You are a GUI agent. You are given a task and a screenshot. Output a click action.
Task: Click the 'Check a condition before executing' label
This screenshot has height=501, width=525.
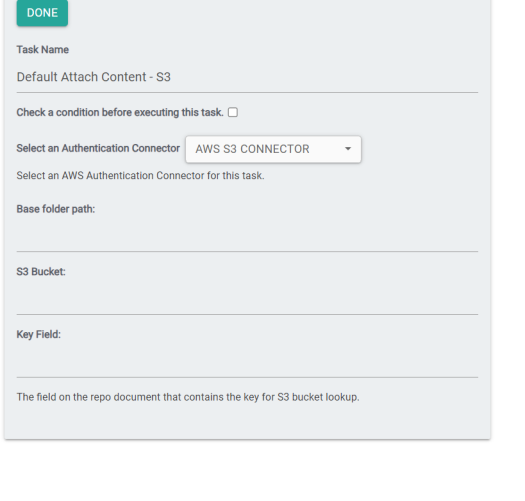pos(120,113)
